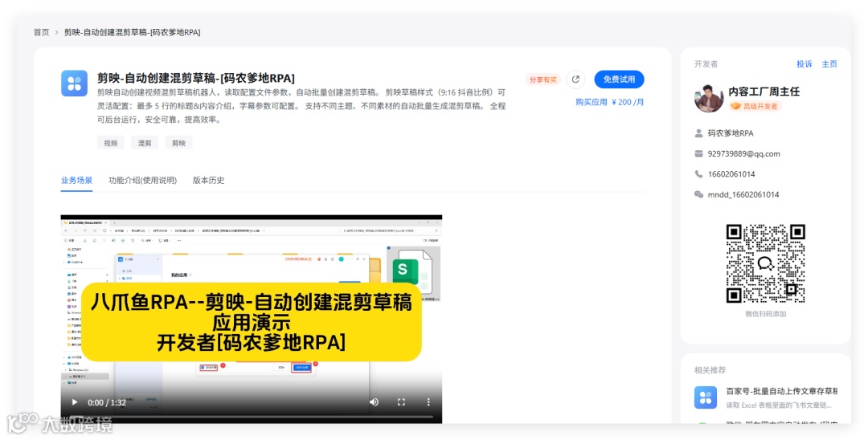Click the phone icon beside 16602061014
Image resolution: width=868 pixels, height=440 pixels.
(x=698, y=174)
